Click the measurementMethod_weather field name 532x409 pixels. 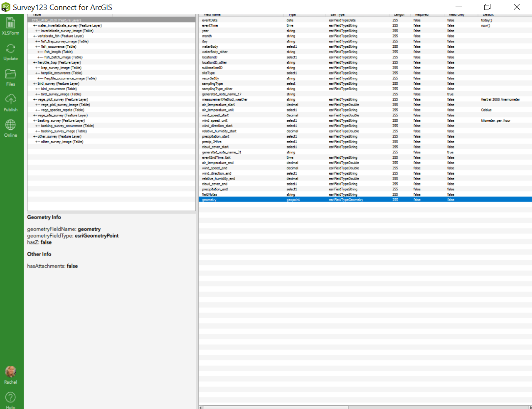pos(224,99)
